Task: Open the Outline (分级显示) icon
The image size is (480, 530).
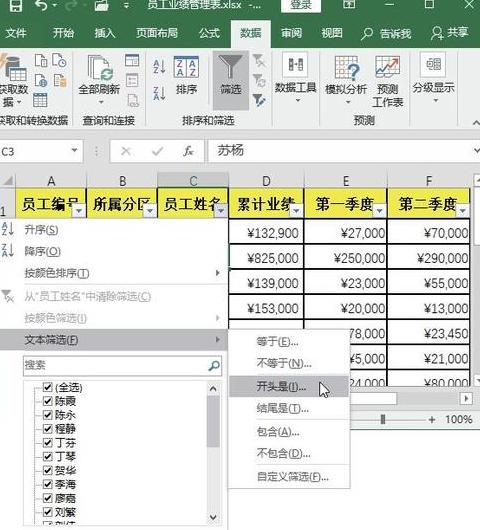Action: pos(433,64)
